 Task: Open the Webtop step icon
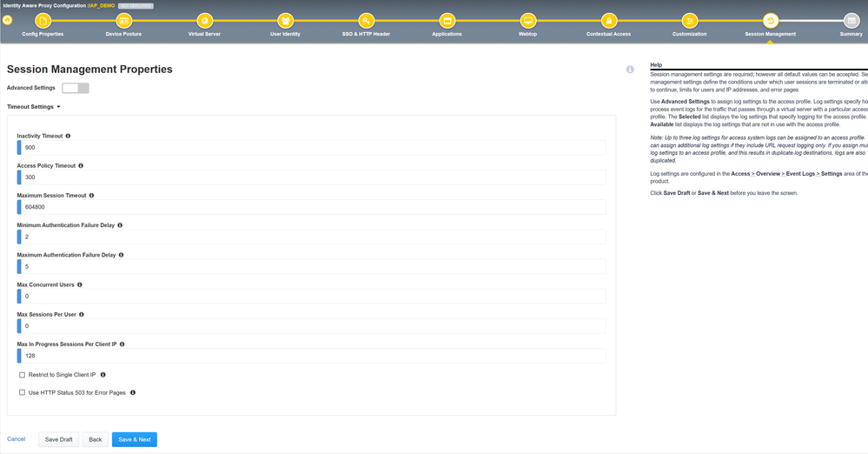pos(527,21)
